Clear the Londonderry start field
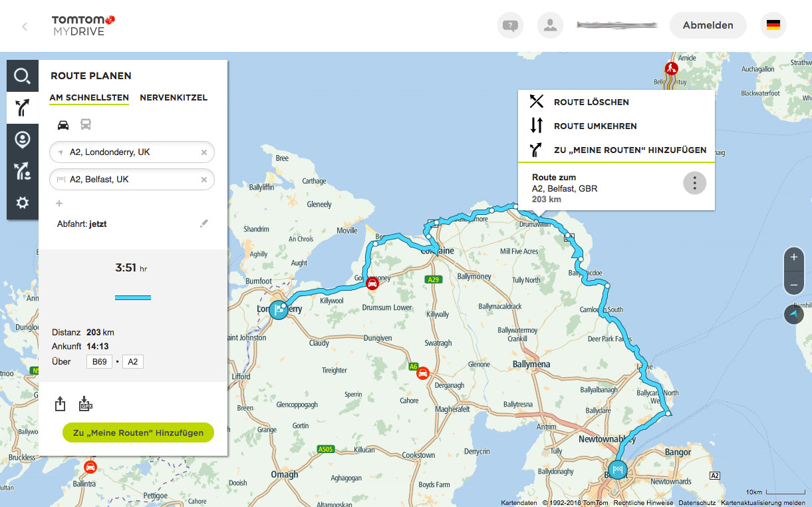The image size is (812, 507). (x=204, y=152)
